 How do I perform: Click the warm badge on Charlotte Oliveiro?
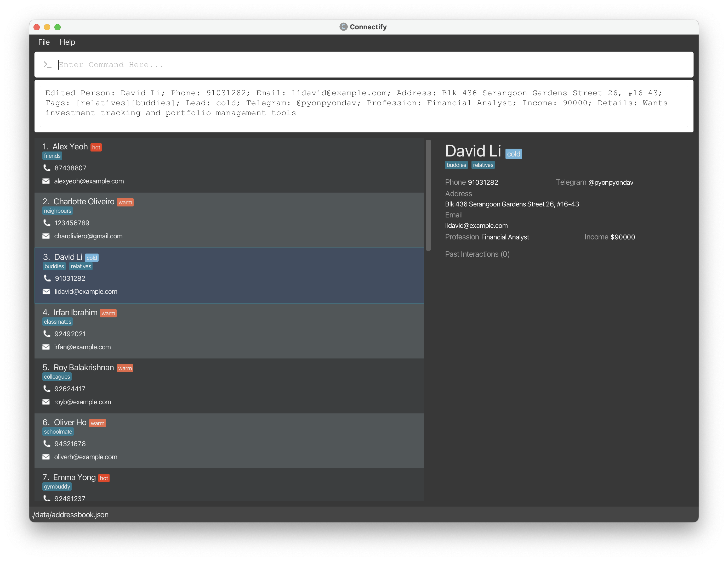coord(126,202)
